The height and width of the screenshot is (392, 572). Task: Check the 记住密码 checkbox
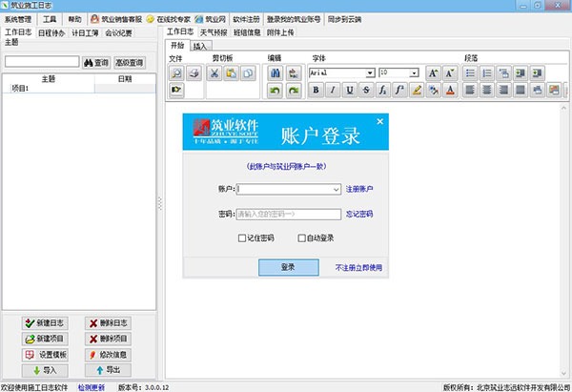point(241,238)
